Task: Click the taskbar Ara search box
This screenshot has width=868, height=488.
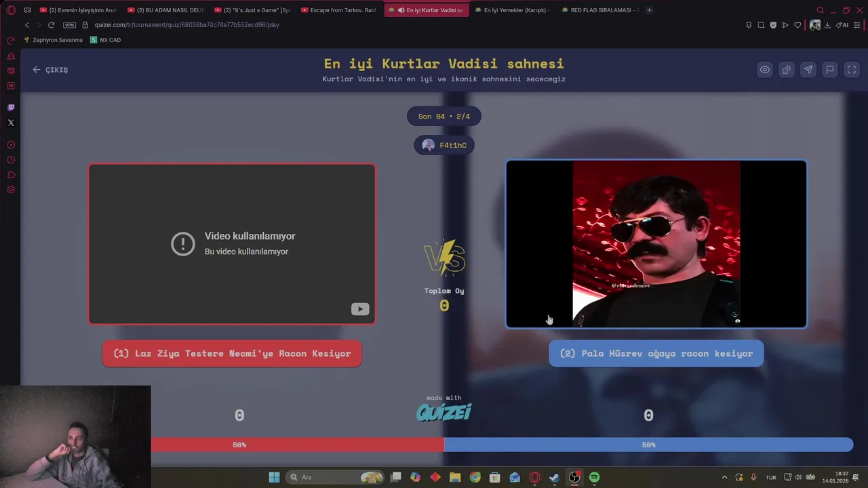Action: coord(336,477)
